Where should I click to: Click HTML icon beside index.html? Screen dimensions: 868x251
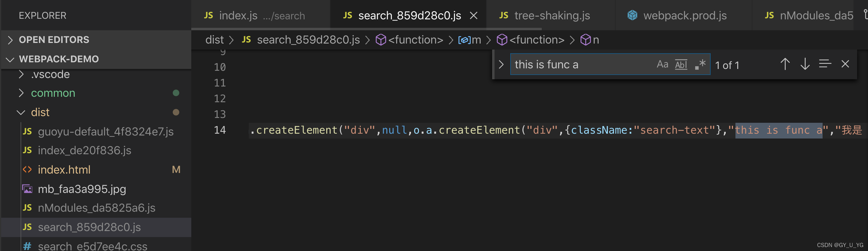coord(27,169)
